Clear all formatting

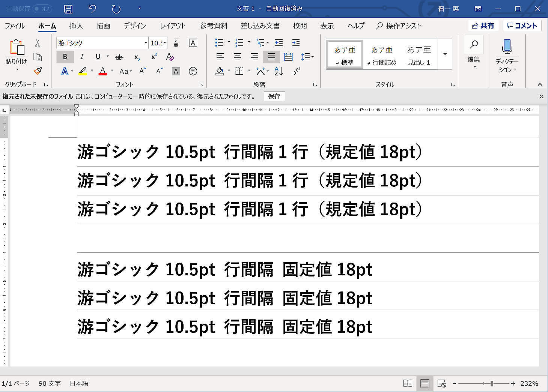[170, 57]
